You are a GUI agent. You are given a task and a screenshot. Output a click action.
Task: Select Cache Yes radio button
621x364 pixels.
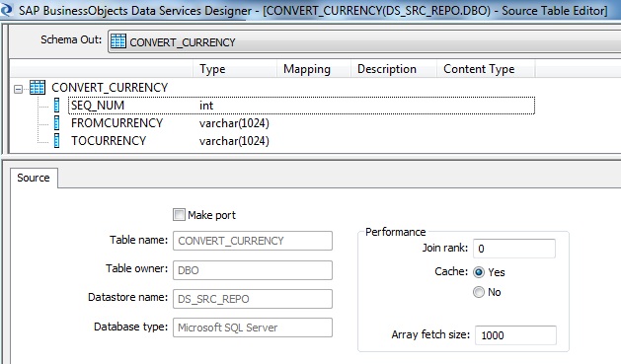(x=479, y=272)
